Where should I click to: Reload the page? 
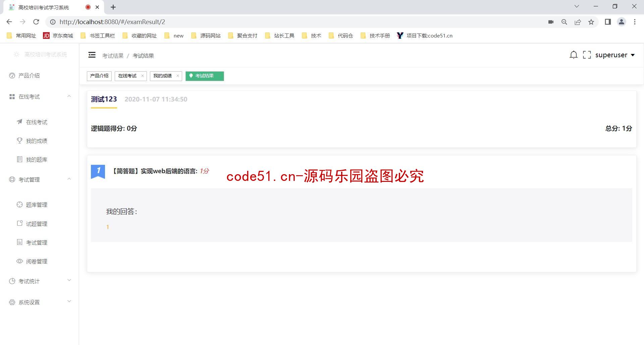pyautogui.click(x=36, y=22)
